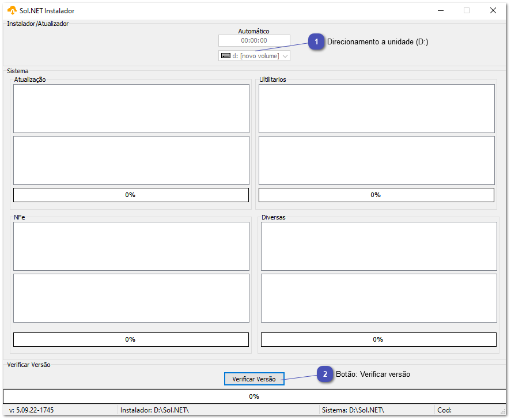
Task: Click the Diversas progress bar
Action: click(378, 339)
